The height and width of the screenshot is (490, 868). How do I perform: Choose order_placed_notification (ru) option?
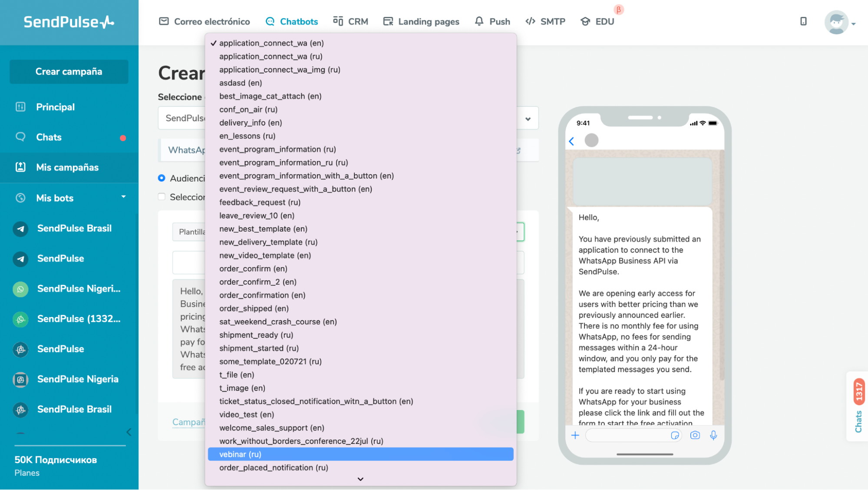click(x=360, y=468)
